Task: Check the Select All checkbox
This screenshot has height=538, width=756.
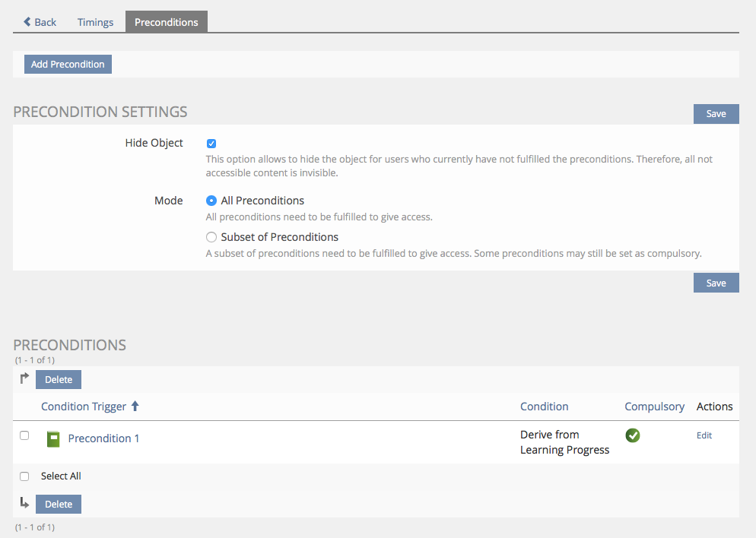Action: coord(24,476)
